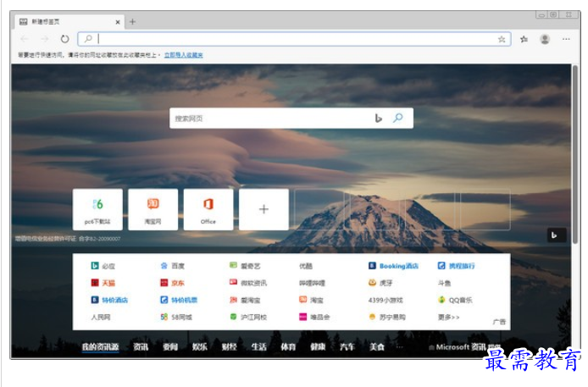Add page to favorites with star in address bar
The width and height of the screenshot is (588, 387).
(x=502, y=39)
